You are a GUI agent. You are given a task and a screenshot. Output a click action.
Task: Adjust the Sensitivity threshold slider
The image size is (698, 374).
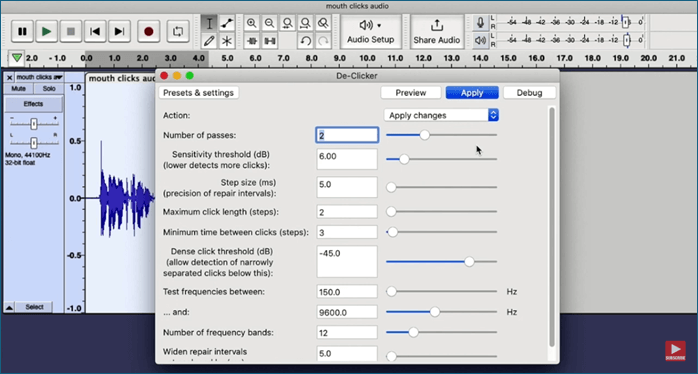coord(404,159)
